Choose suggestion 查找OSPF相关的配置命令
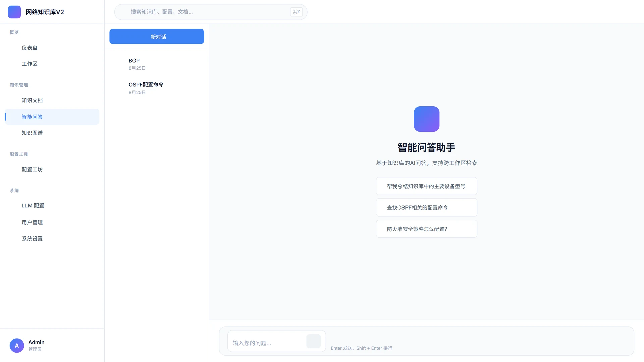This screenshot has width=644, height=362. coord(426,207)
